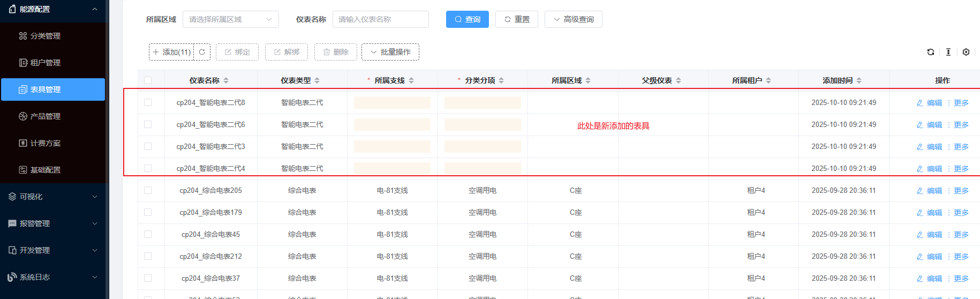Edit row cp204_智能电表二代6

(x=929, y=125)
